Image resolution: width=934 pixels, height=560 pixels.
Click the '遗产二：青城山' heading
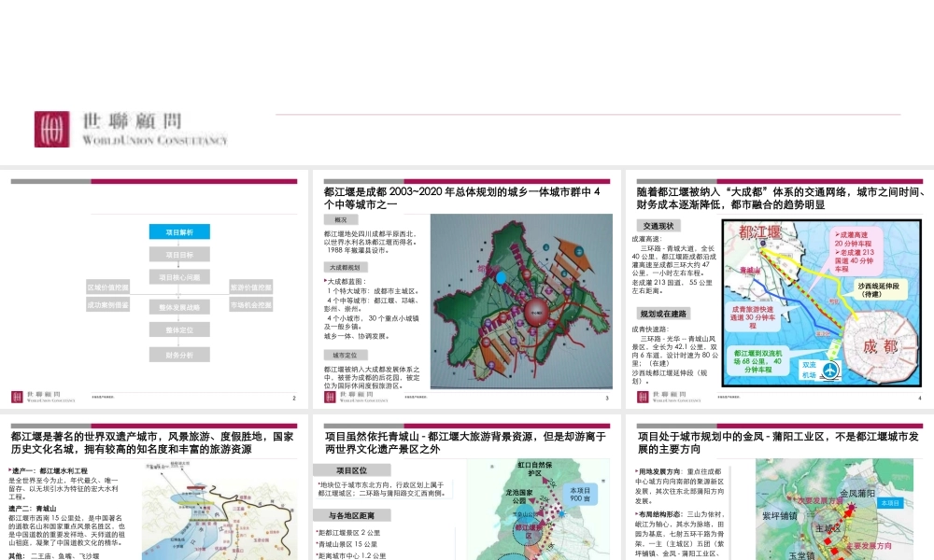[x=34, y=509]
